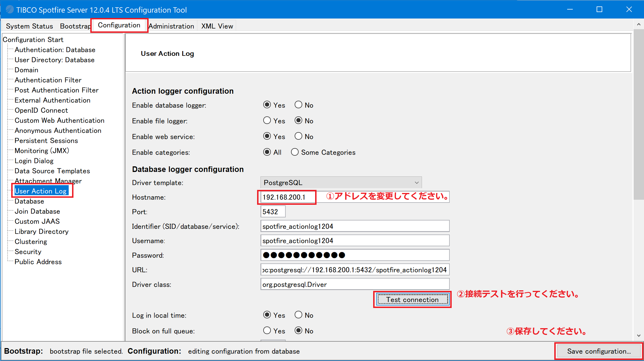The width and height of the screenshot is (644, 361).
Task: Set Enable web service to Yes
Action: click(x=267, y=136)
